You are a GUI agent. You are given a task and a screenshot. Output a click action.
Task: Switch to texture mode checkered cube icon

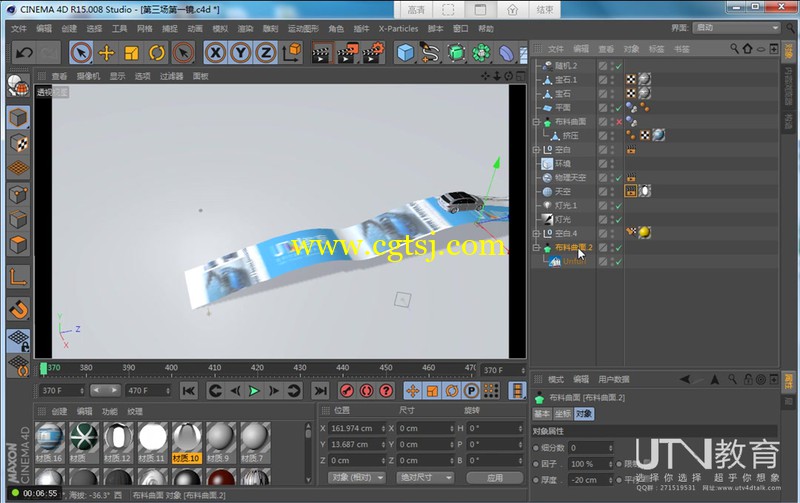click(x=18, y=143)
